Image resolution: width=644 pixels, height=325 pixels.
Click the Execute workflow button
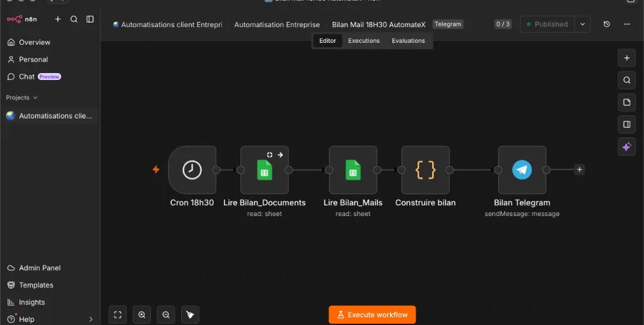pyautogui.click(x=372, y=315)
